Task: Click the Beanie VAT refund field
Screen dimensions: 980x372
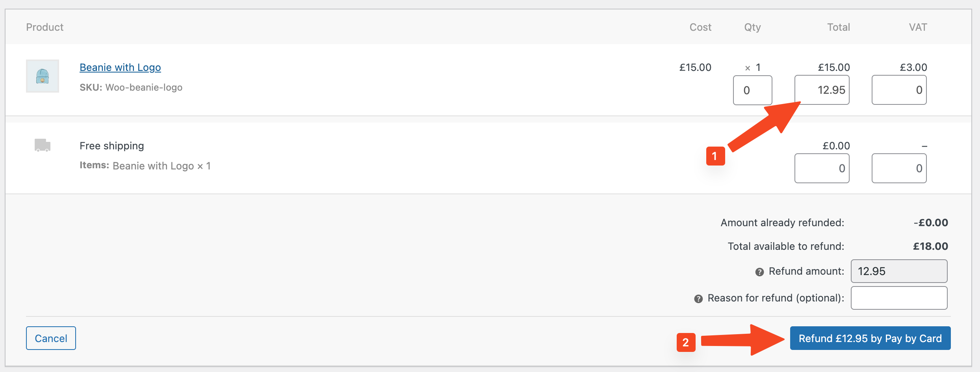Action: point(899,90)
